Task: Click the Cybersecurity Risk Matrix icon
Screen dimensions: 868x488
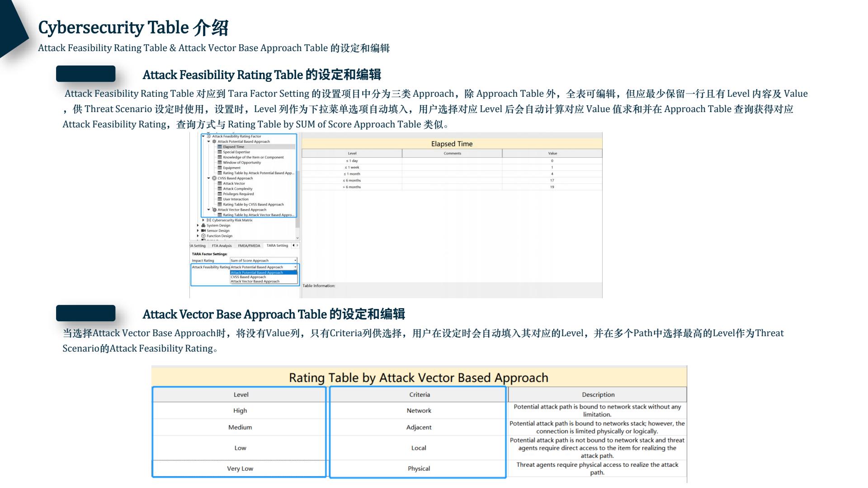Action: coord(209,220)
